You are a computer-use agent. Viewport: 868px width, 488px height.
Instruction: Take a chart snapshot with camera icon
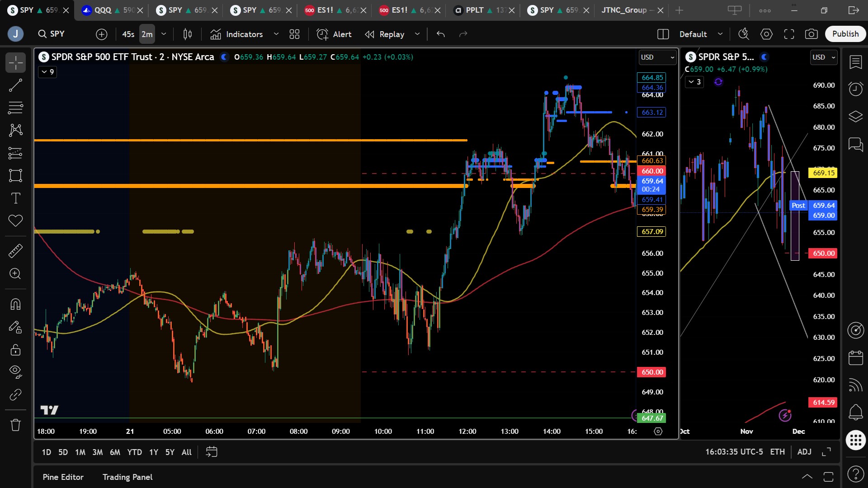(x=811, y=34)
